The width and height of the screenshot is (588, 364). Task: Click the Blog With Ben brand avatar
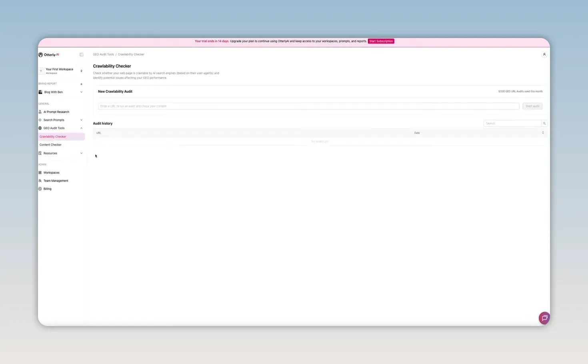[40, 92]
